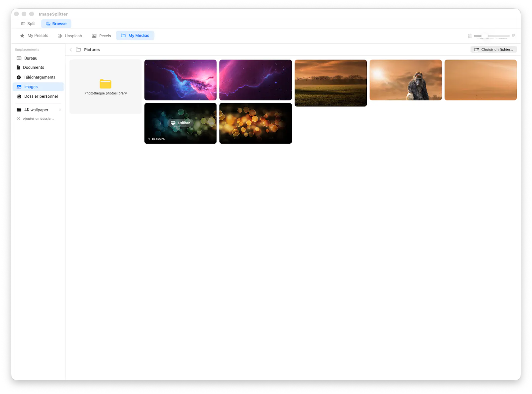The image size is (532, 394).
Task: Select Bureau in the sidebar
Action: tap(38, 58)
